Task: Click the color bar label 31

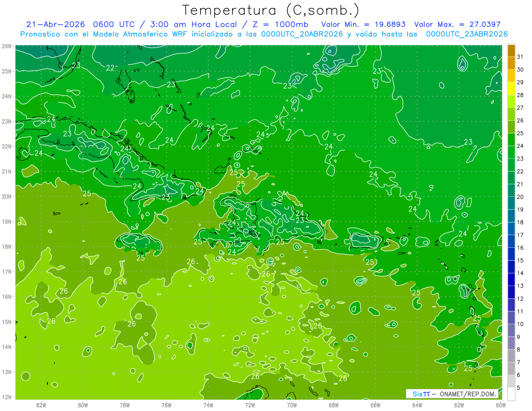Action: coord(520,57)
